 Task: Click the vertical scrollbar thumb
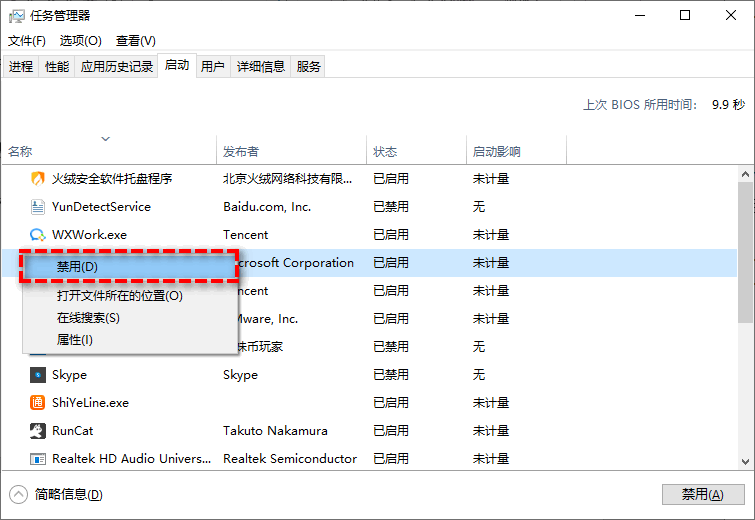pos(745,252)
